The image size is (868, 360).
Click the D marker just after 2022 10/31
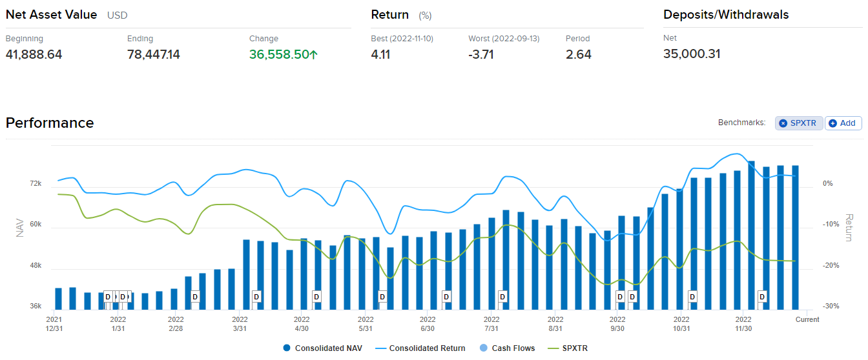(692, 296)
